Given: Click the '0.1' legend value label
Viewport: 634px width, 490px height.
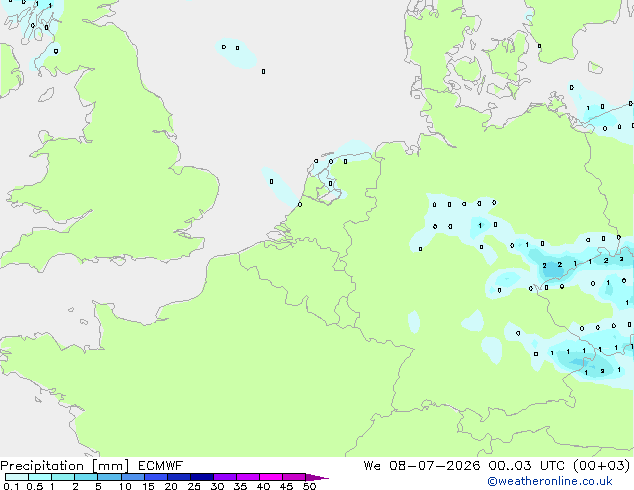Looking at the screenshot, I should pyautogui.click(x=11, y=486).
